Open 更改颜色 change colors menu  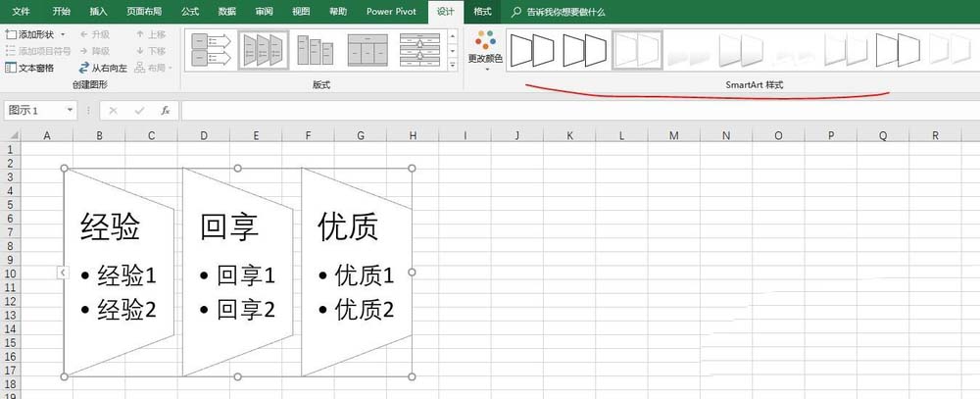tap(485, 50)
